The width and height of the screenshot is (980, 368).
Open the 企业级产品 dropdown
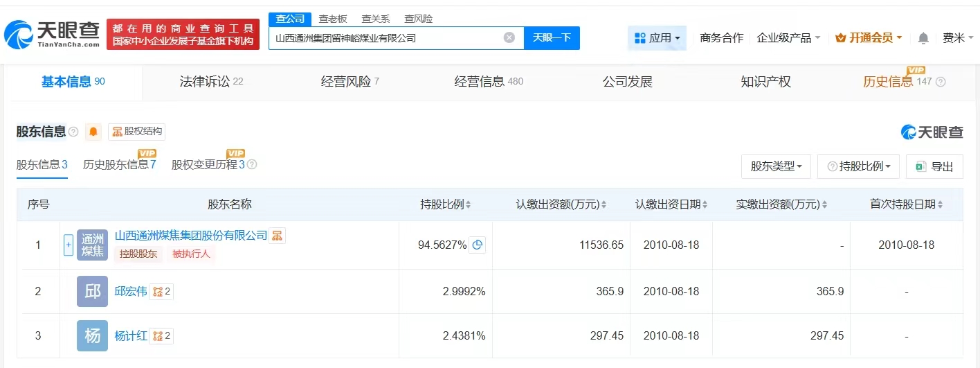coord(788,38)
